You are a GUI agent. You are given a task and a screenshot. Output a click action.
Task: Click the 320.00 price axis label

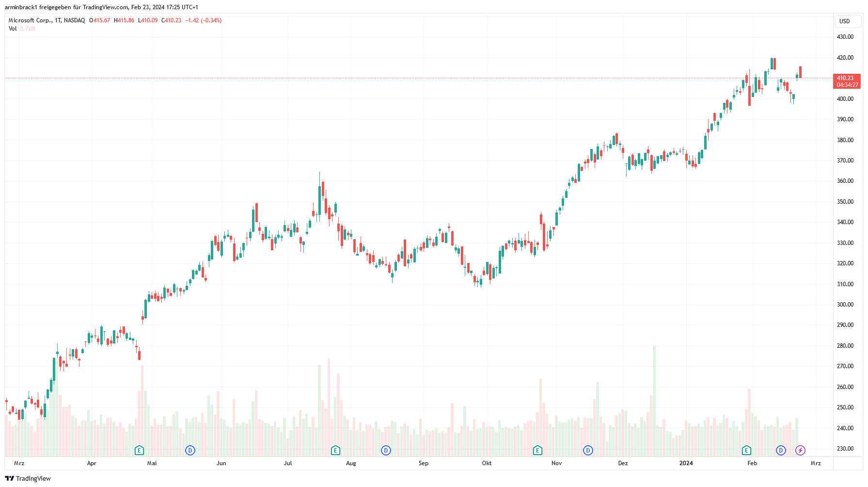pos(845,263)
